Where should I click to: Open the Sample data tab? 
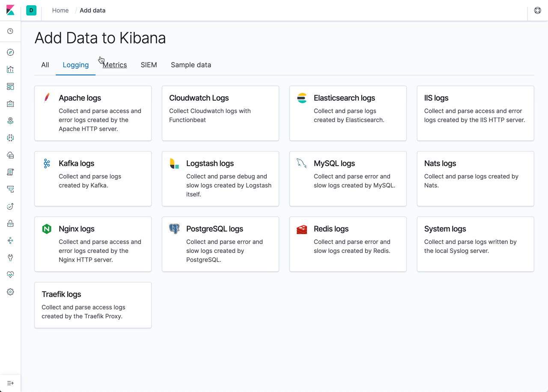191,65
